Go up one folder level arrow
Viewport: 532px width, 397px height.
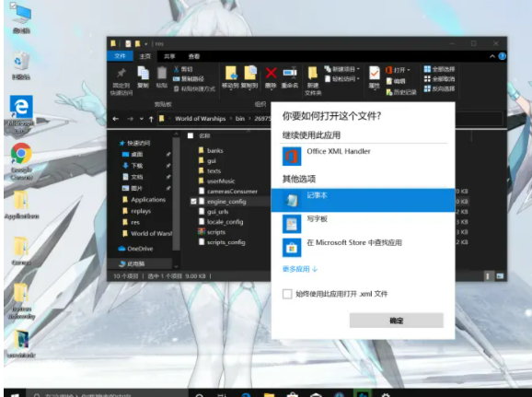click(151, 119)
